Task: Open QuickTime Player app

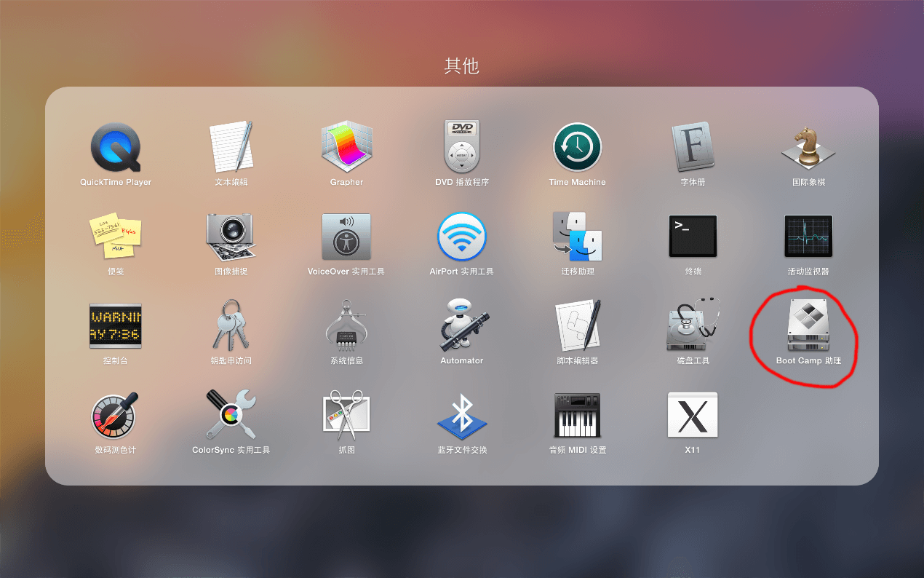Action: 116,147
